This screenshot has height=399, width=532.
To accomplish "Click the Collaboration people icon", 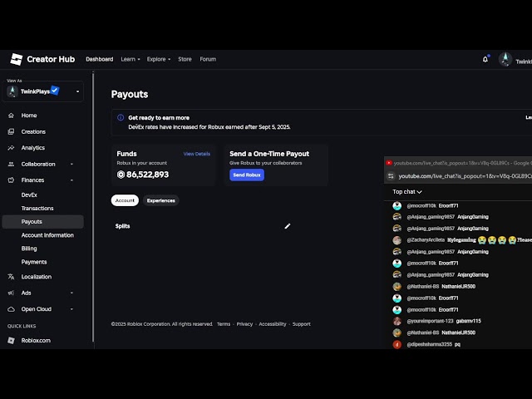I will point(11,165).
